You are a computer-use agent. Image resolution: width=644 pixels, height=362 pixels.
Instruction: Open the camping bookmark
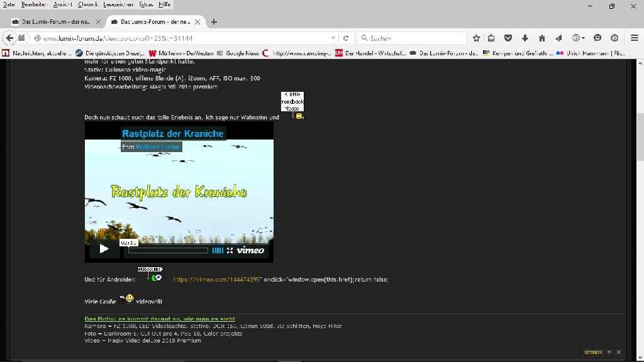(x=297, y=53)
